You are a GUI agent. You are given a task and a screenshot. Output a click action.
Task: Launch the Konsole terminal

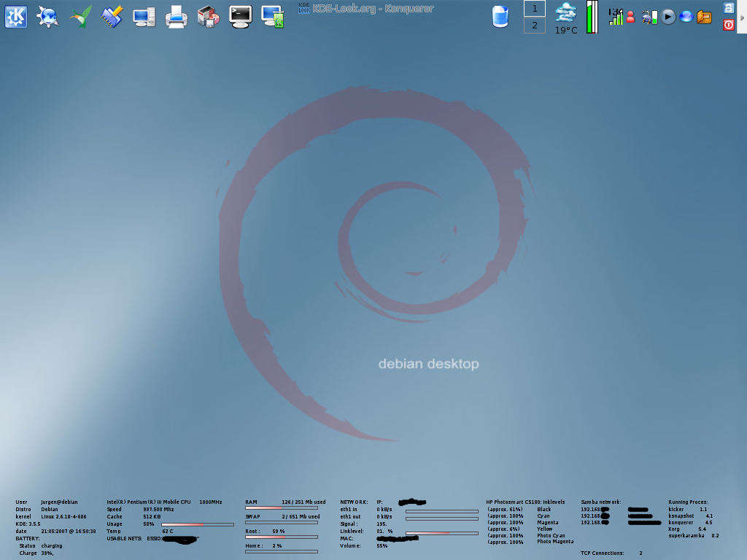(240, 17)
